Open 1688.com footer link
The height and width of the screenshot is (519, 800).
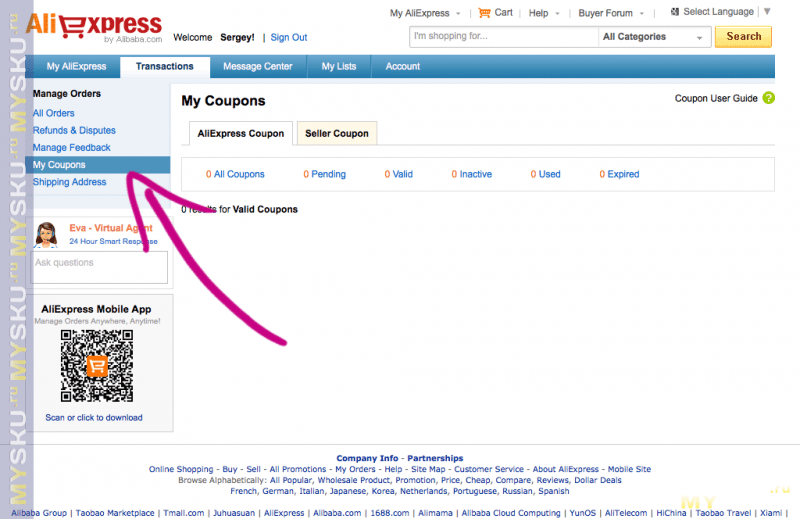click(x=390, y=513)
